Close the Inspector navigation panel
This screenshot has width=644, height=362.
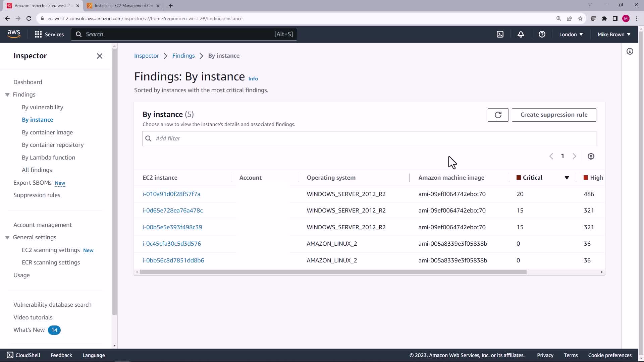click(99, 56)
